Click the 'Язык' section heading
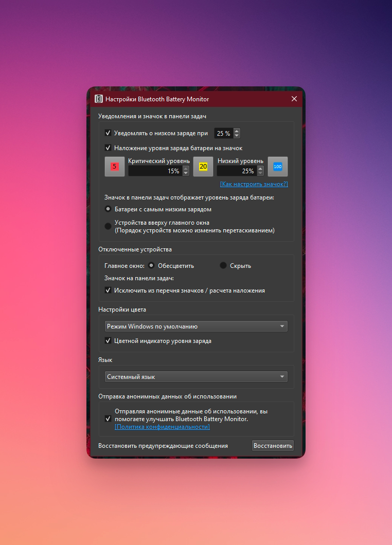Screen dimensions: 392x545 105,360
